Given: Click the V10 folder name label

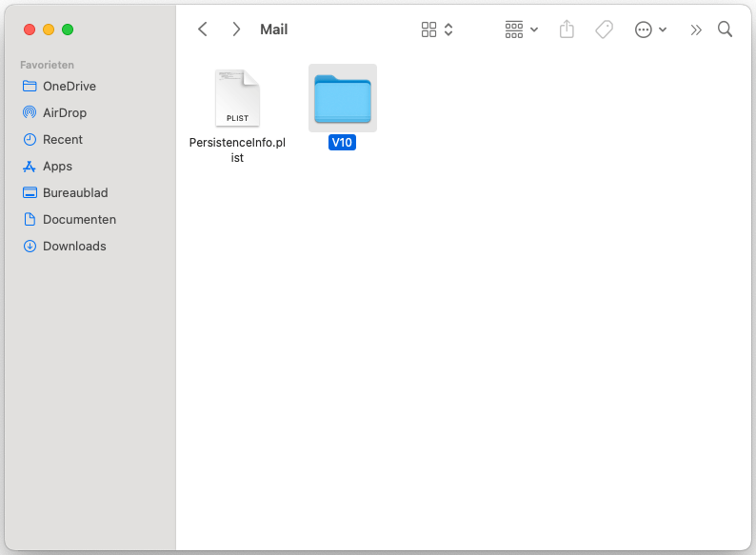Looking at the screenshot, I should pyautogui.click(x=342, y=143).
